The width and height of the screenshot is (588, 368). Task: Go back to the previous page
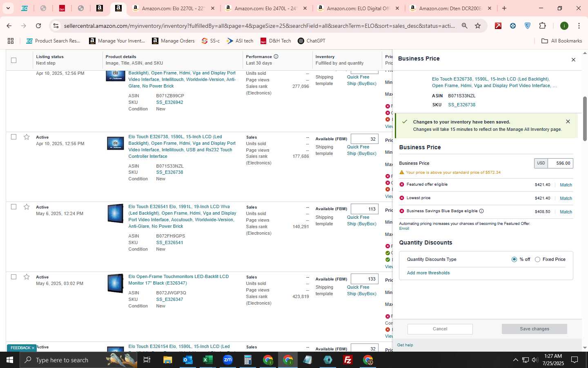9,26
